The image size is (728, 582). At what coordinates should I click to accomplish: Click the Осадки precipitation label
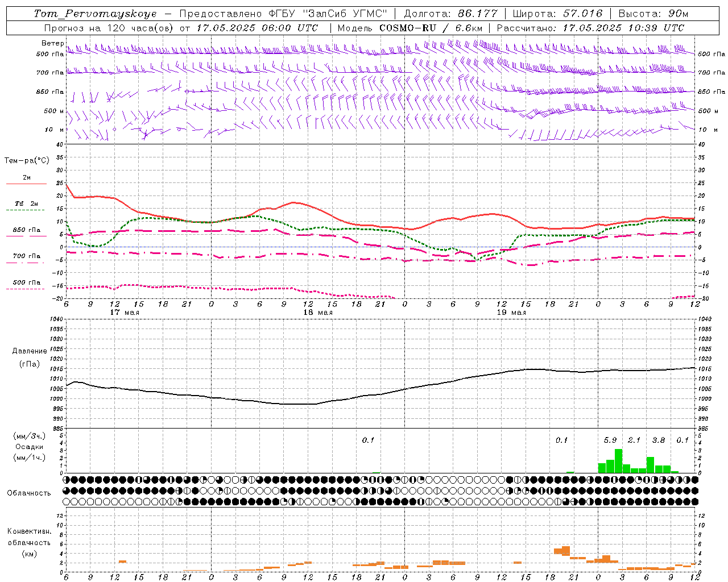pyautogui.click(x=29, y=447)
